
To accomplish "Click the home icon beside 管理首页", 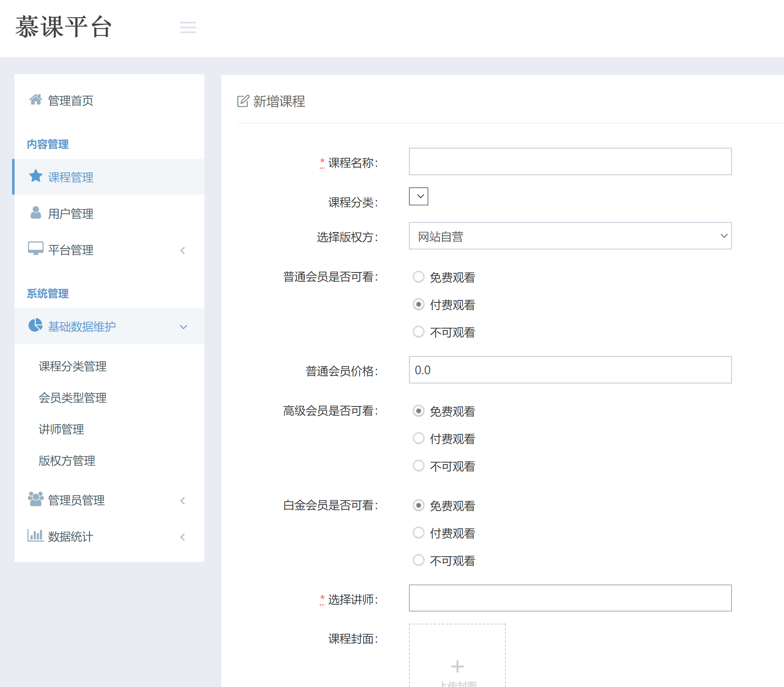I will (x=36, y=99).
